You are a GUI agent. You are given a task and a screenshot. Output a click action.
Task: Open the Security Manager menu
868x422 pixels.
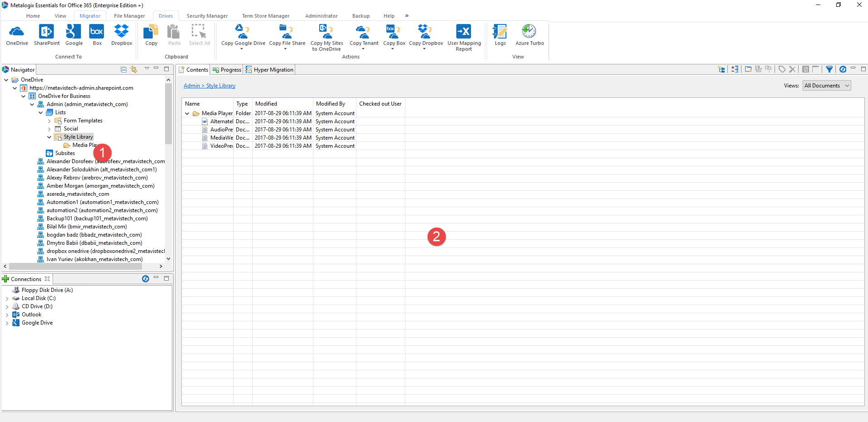207,15
